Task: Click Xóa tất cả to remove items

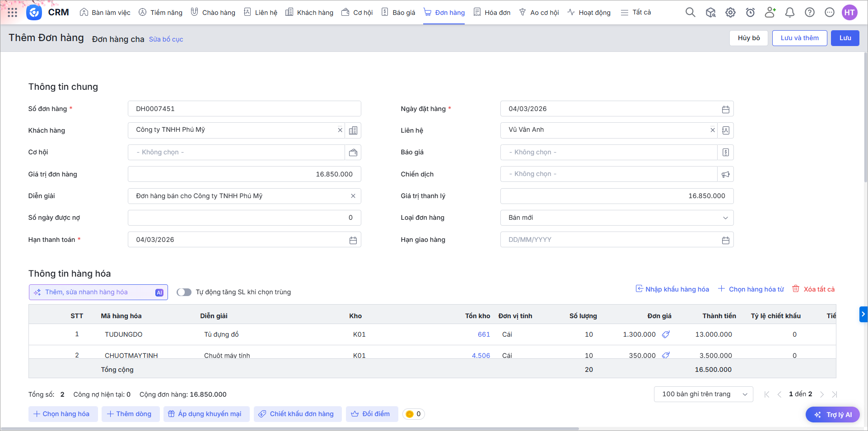Action: [813, 289]
